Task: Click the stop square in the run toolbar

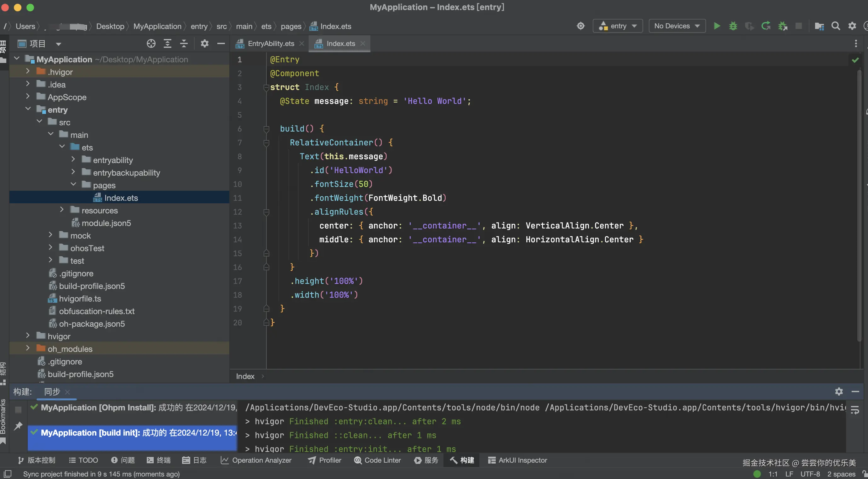Action: 798,26
